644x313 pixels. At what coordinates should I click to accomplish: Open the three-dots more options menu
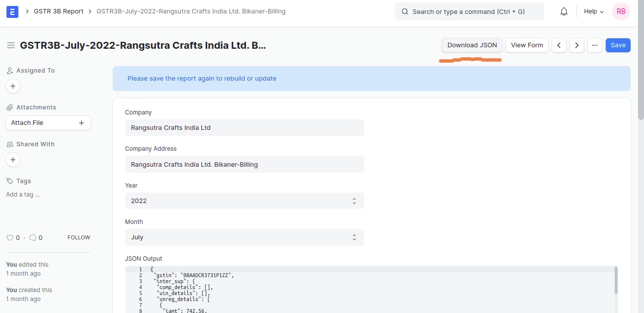point(595,45)
